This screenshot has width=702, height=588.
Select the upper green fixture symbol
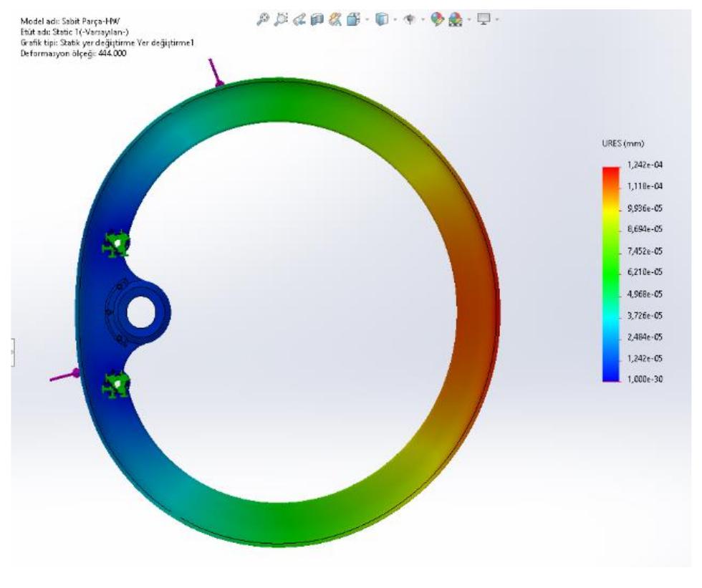pos(116,244)
